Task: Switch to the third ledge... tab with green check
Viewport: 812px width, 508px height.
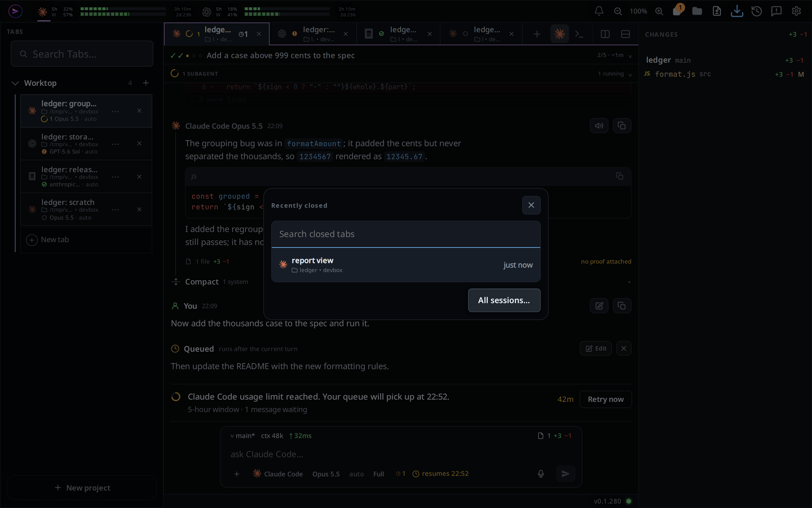Action: pyautogui.click(x=398, y=34)
